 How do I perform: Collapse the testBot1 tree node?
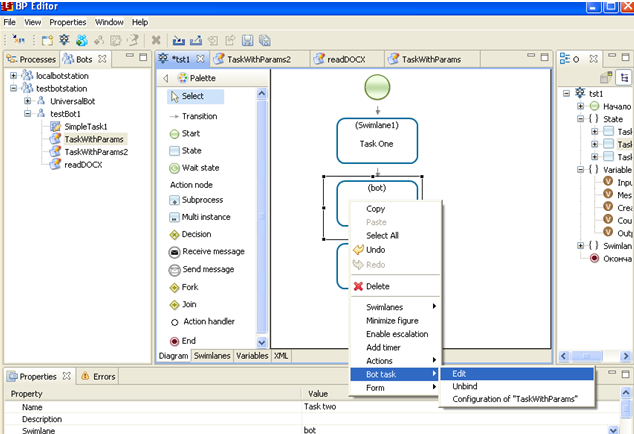click(x=27, y=114)
